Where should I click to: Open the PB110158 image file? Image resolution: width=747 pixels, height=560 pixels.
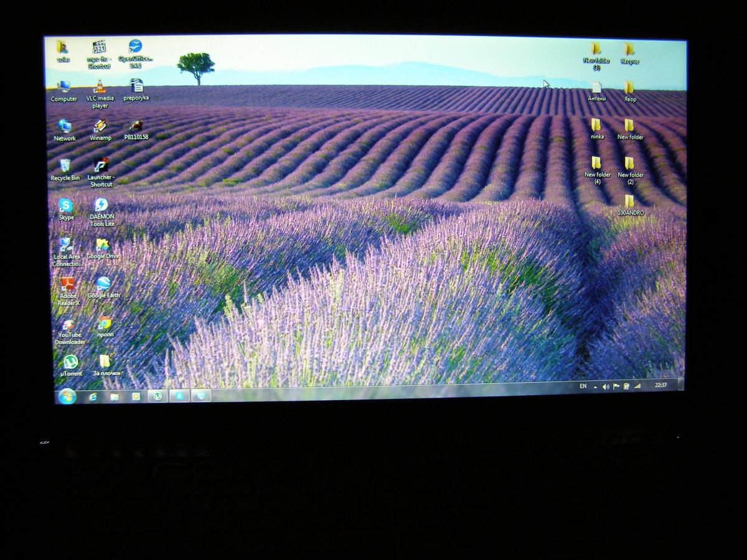tap(136, 126)
